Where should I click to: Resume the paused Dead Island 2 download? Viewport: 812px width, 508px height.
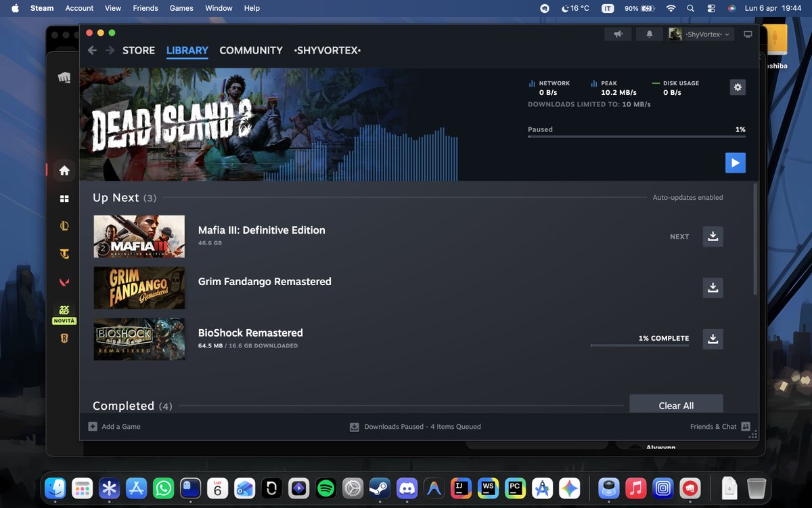point(735,163)
